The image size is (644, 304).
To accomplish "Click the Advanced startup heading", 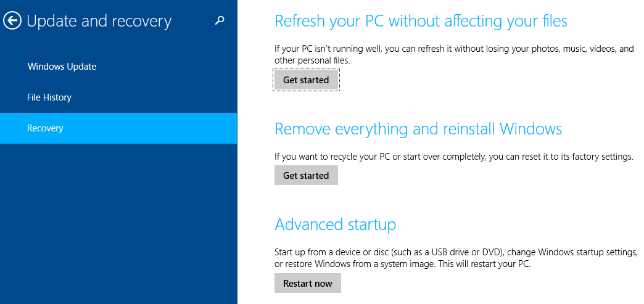I will pos(335,224).
